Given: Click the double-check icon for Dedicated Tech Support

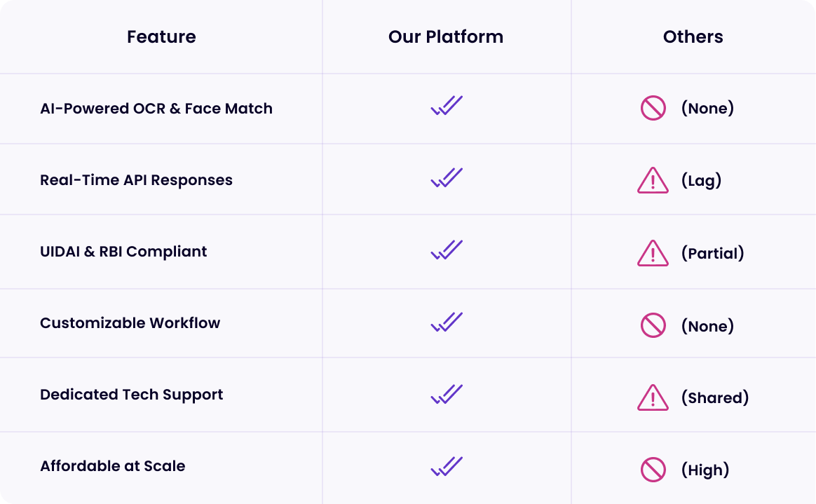Looking at the screenshot, I should coord(447,394).
